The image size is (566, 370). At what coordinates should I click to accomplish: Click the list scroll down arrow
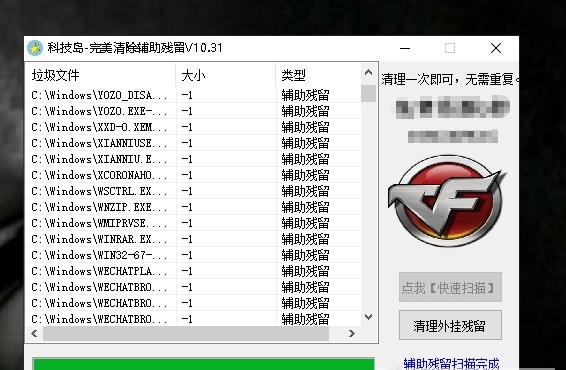tap(369, 317)
